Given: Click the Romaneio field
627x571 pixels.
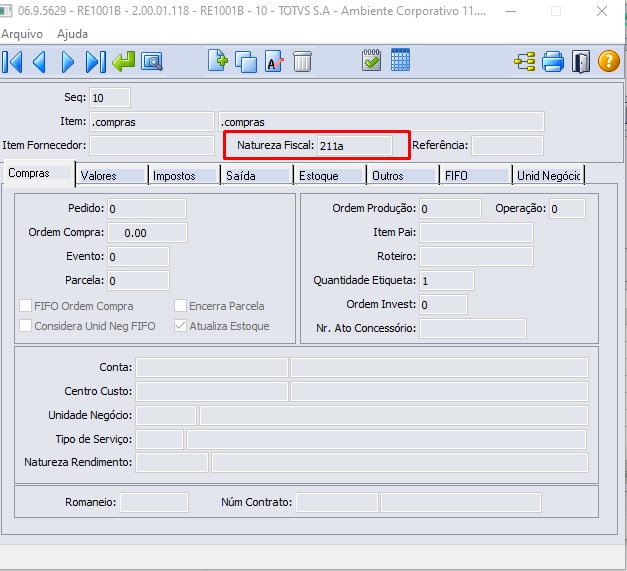Looking at the screenshot, I should tap(154, 503).
